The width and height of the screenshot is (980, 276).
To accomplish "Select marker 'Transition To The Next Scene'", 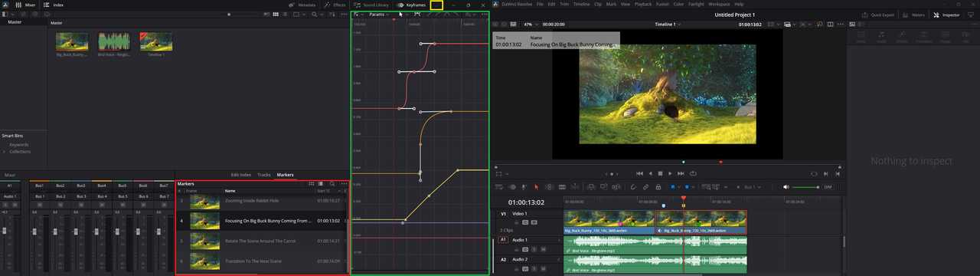I will point(262,261).
